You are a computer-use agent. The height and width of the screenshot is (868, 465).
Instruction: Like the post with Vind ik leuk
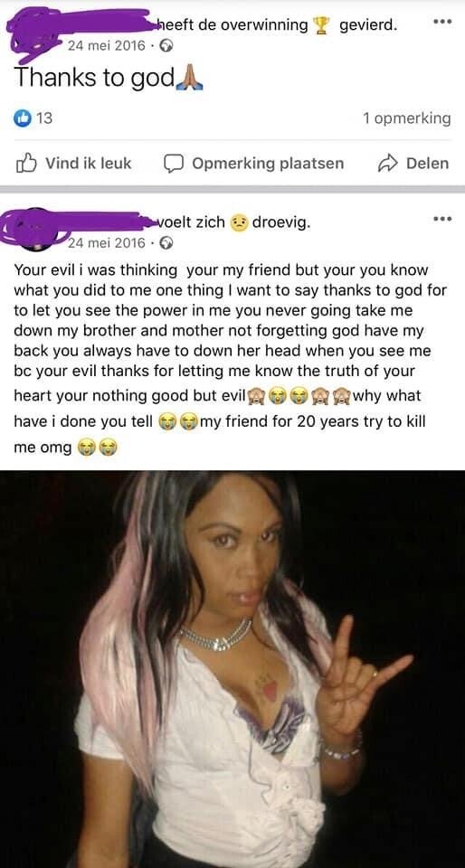coord(75,164)
